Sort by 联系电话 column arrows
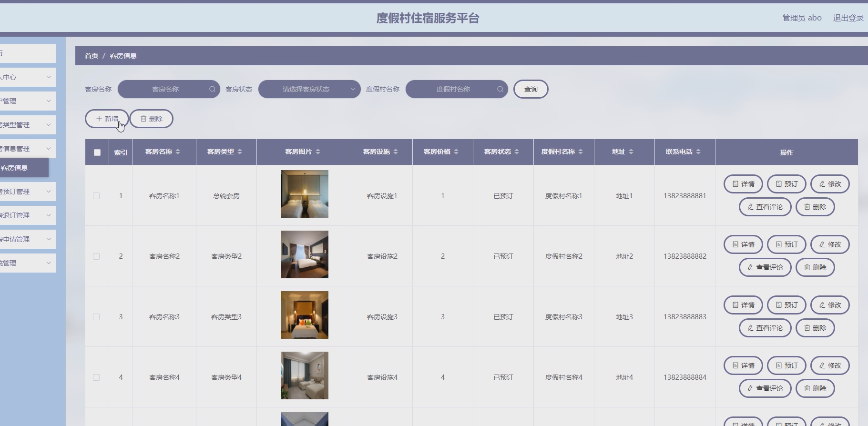This screenshot has height=426, width=868. 698,152
